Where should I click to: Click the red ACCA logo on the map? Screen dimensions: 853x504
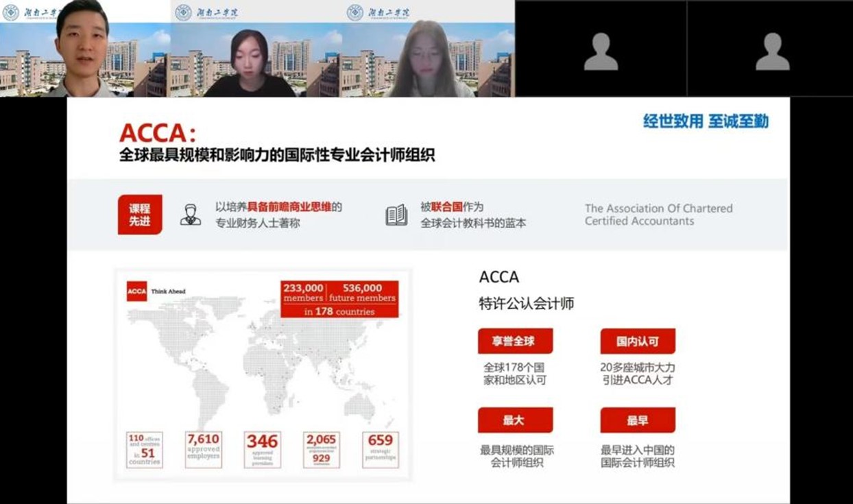pyautogui.click(x=137, y=291)
